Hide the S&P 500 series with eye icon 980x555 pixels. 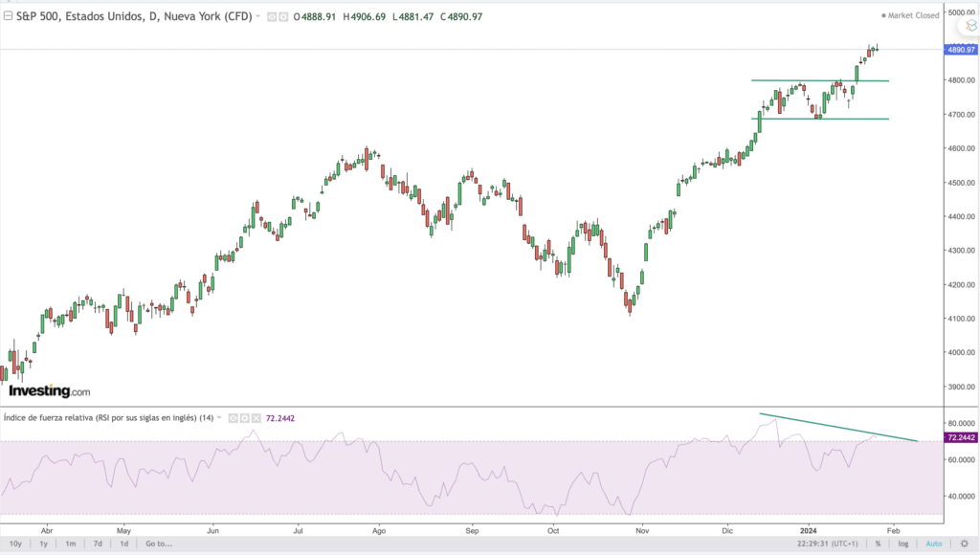coord(271,17)
